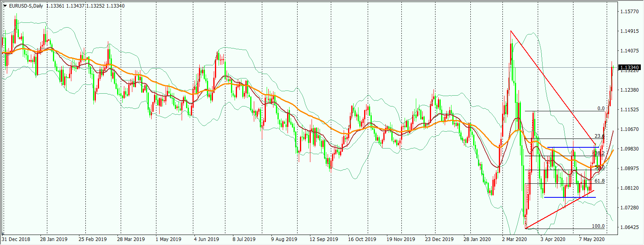Click the OHLC values 1.13361 1.13437 1.13252 1.13340

pyautogui.click(x=85, y=6)
